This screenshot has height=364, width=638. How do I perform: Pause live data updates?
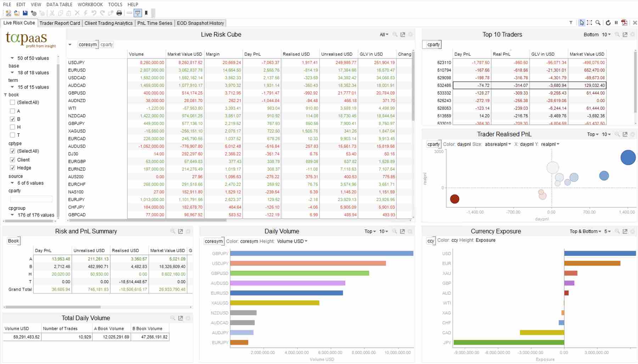[616, 23]
